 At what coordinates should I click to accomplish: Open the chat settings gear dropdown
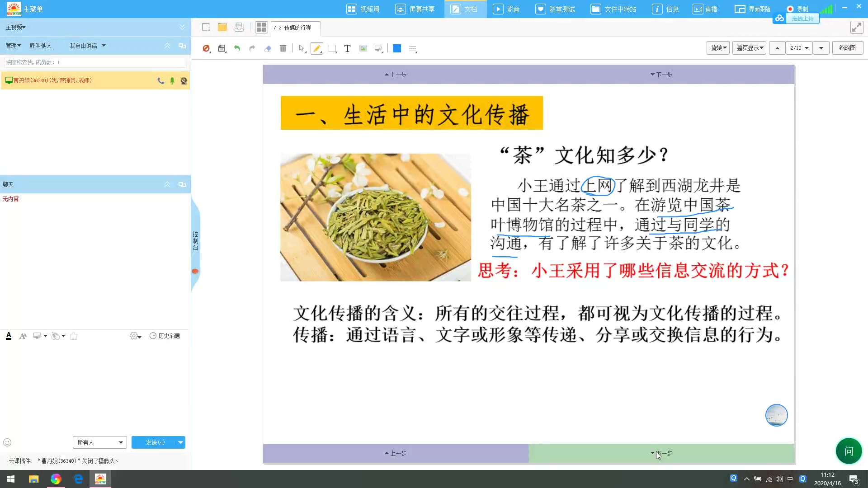[135, 336]
